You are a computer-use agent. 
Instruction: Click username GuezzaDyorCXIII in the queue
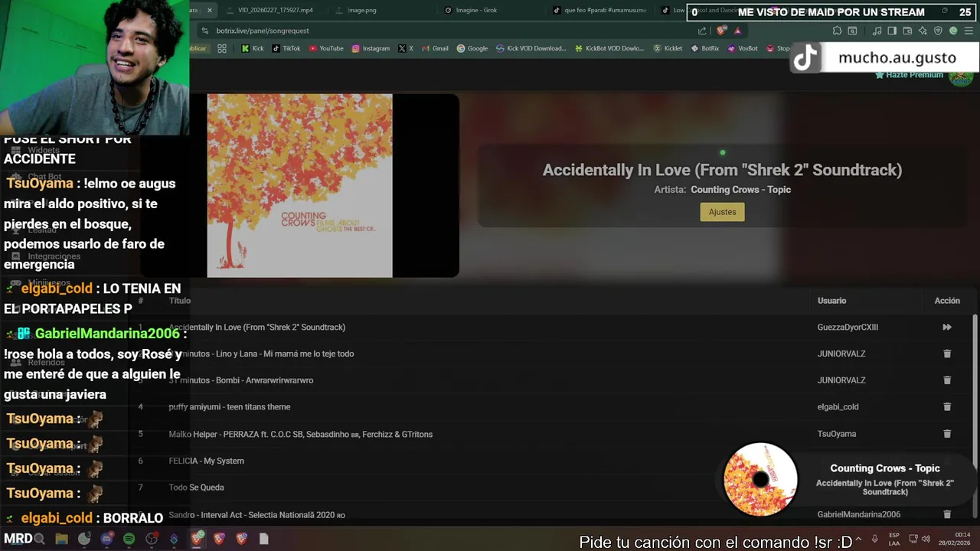pyautogui.click(x=848, y=327)
